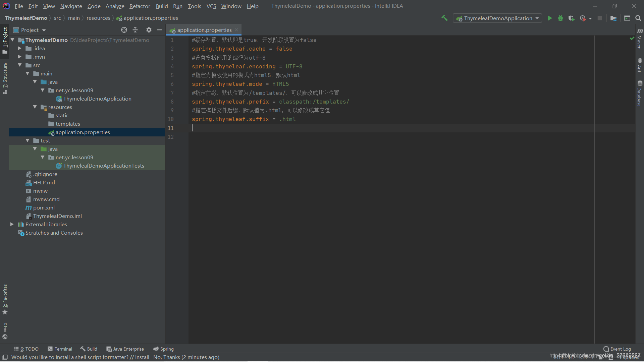
Task: Open the TODO tool window
Action: (x=26, y=349)
